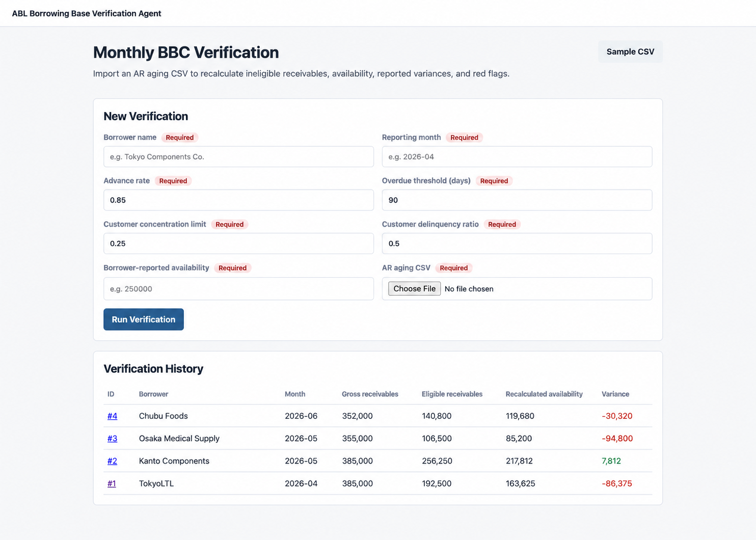Open verification #1 link
This screenshot has height=540, width=756.
coord(112,483)
